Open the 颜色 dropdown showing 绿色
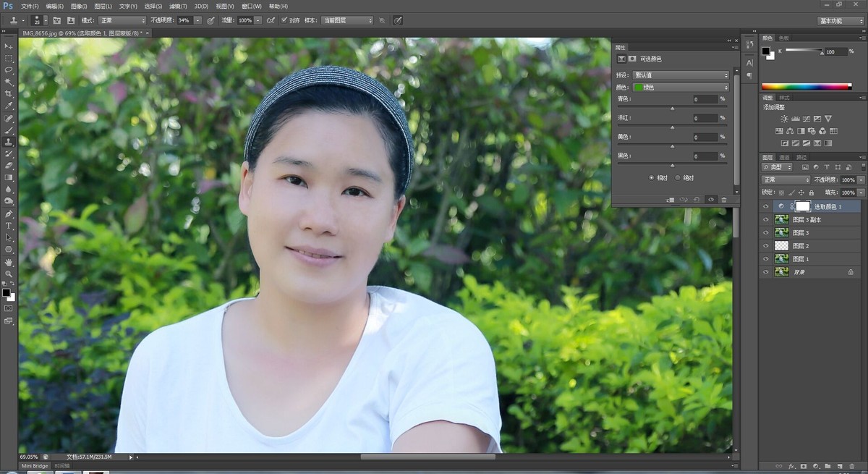Screen dimensions: 868x474 click(x=681, y=88)
